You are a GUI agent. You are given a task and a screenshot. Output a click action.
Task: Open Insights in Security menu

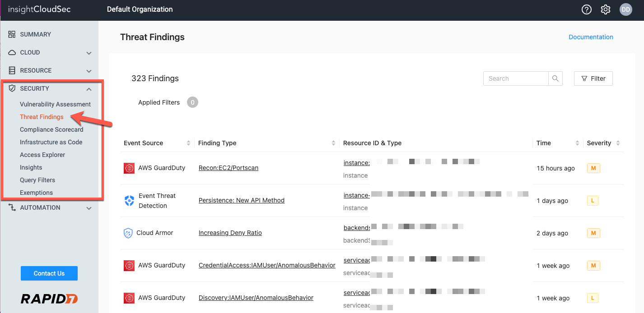[x=31, y=167]
